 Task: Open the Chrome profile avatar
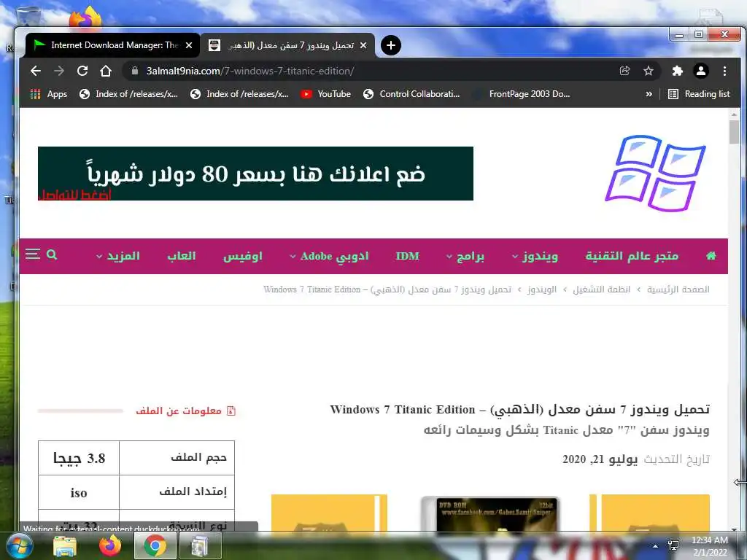point(701,71)
